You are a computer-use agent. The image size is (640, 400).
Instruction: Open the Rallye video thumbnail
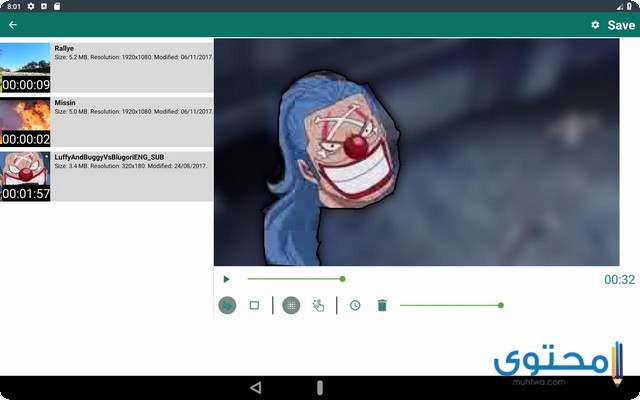click(25, 68)
